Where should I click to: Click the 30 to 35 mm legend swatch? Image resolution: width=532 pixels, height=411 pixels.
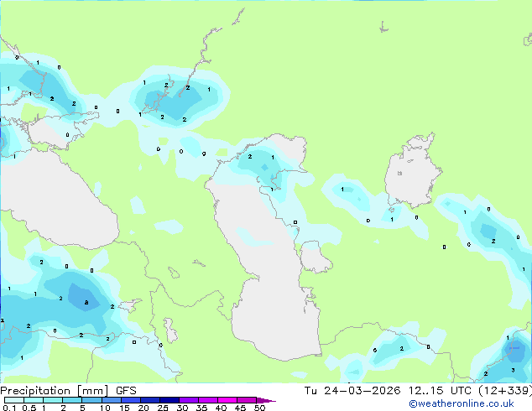[x=188, y=400]
